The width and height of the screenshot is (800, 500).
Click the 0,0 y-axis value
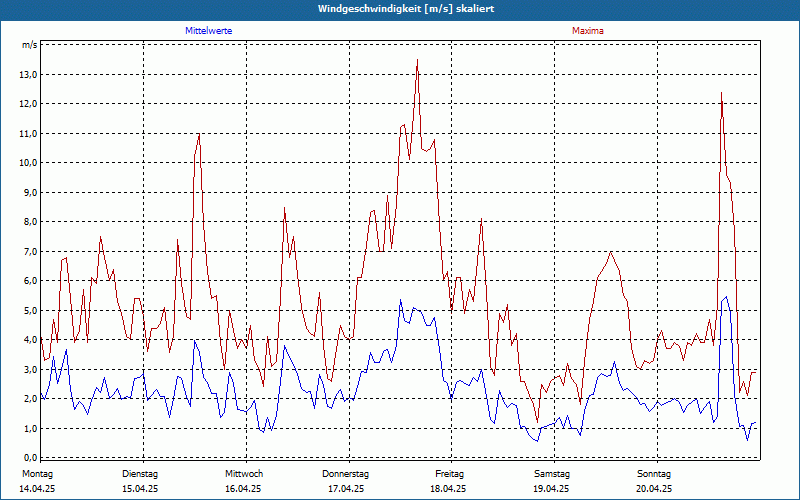[30, 458]
